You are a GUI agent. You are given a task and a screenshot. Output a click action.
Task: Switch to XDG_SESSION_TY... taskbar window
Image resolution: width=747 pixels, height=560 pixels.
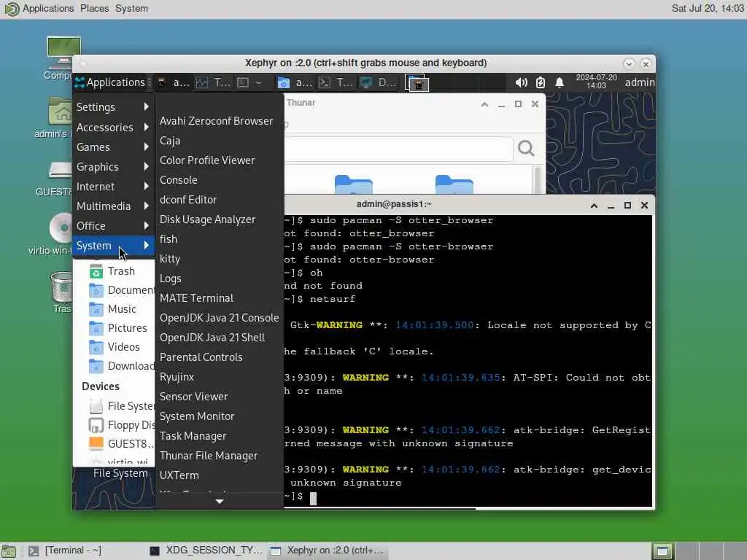[206, 551]
